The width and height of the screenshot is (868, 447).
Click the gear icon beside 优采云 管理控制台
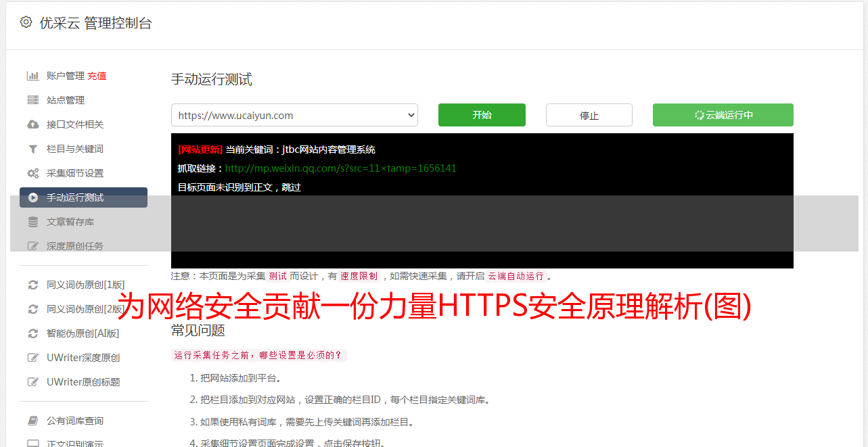coord(26,22)
